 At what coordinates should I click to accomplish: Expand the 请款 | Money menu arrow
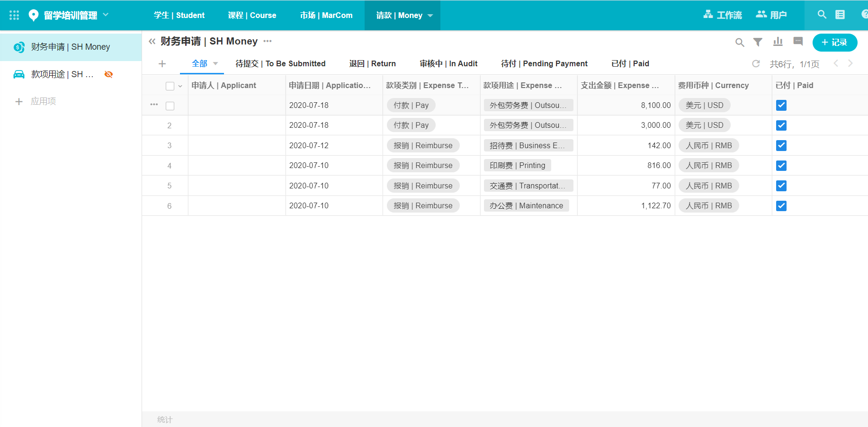point(430,16)
